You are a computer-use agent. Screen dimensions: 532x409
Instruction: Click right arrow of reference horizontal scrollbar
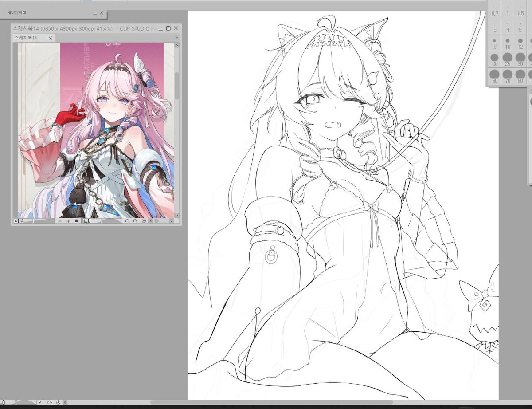coord(172,221)
